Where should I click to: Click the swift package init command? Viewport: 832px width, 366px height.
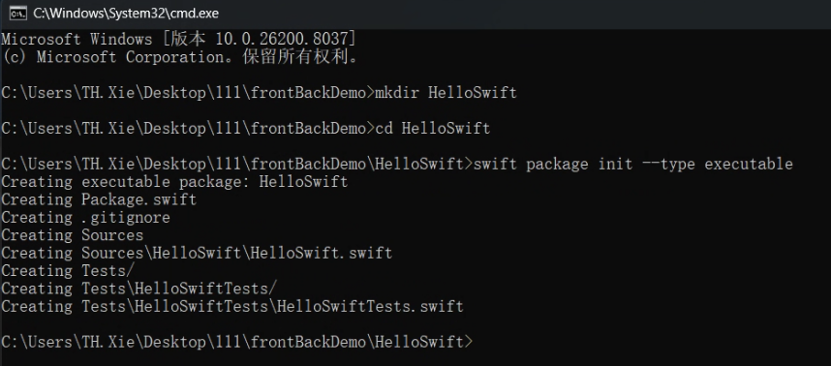[633, 164]
